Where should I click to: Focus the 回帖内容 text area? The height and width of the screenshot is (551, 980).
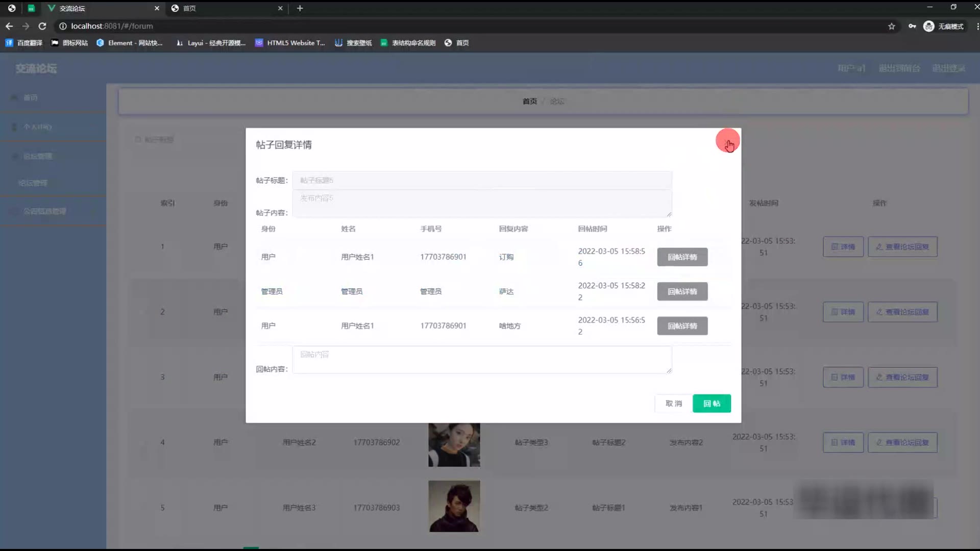coord(482,360)
